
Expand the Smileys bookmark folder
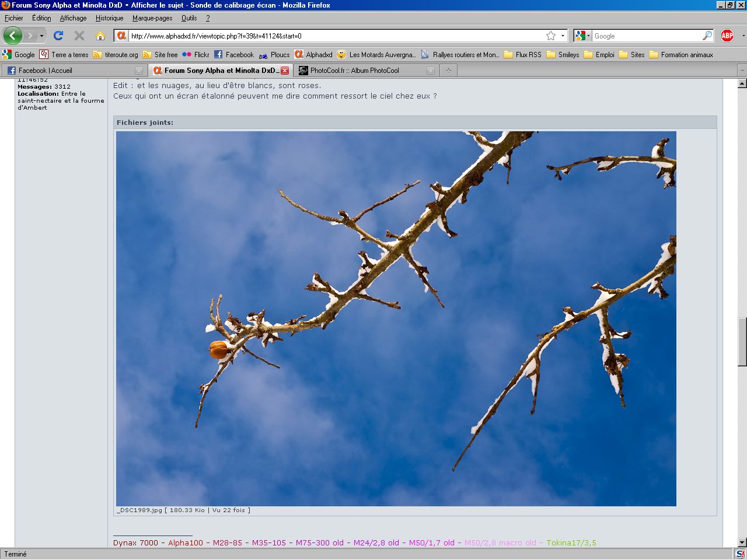click(563, 54)
